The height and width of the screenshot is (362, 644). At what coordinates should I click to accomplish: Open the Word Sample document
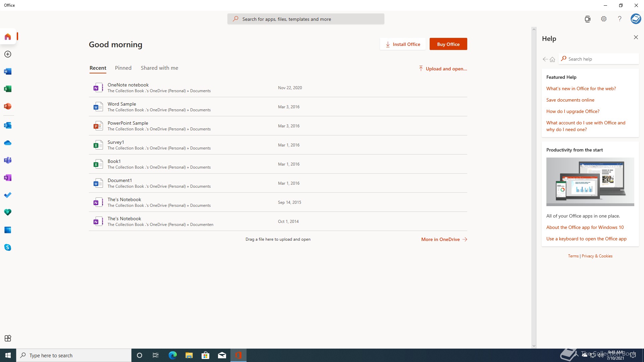(x=278, y=107)
